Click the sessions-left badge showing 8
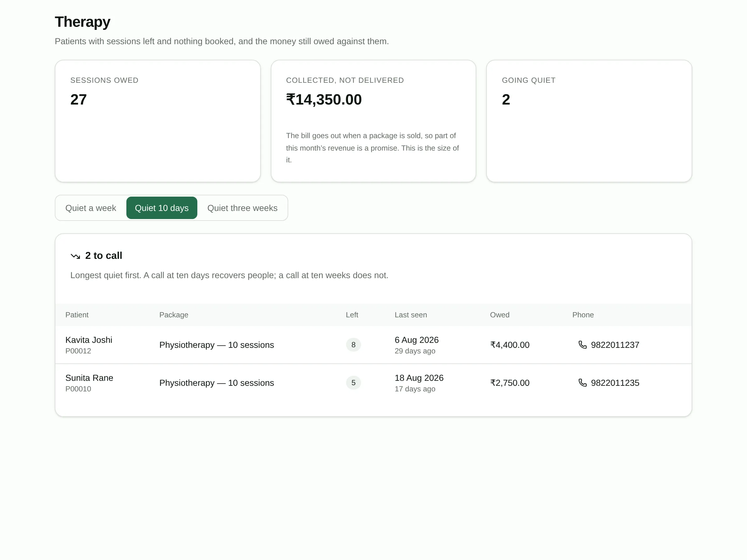The height and width of the screenshot is (560, 747). coord(353,345)
